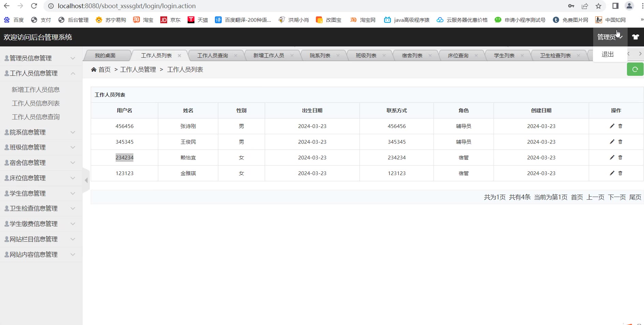
Task: Open 新增工作人员信息 in sidebar
Action: tap(36, 90)
